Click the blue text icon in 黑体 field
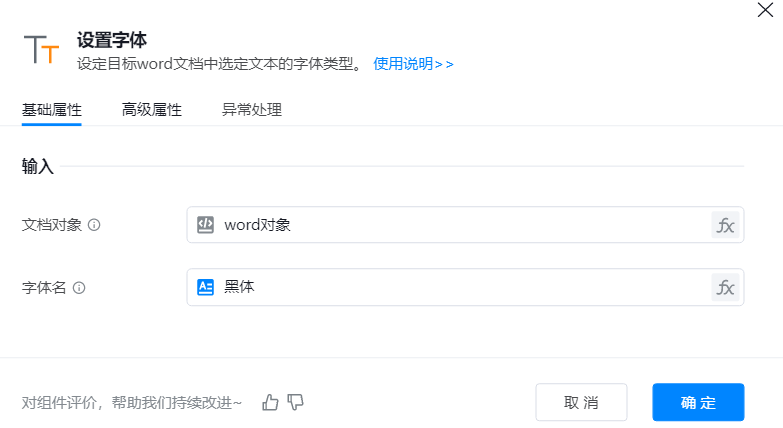Image resolution: width=783 pixels, height=428 pixels. pyautogui.click(x=205, y=287)
